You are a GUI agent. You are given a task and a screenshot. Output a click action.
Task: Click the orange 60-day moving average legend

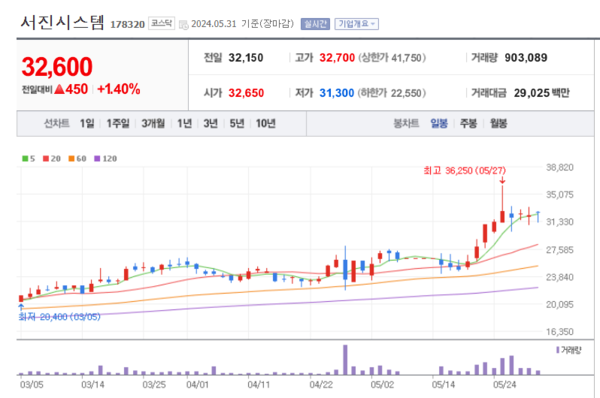(77, 158)
